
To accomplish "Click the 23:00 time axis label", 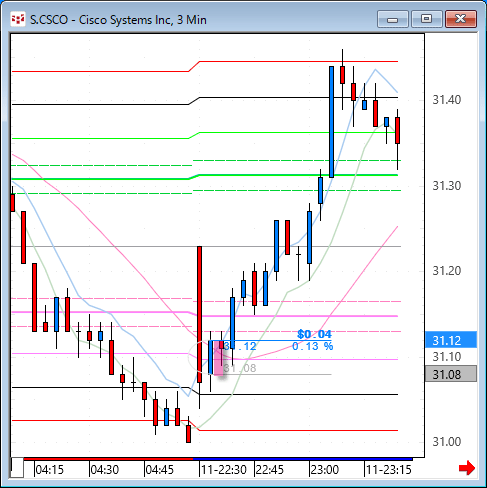I will pyautogui.click(x=325, y=470).
